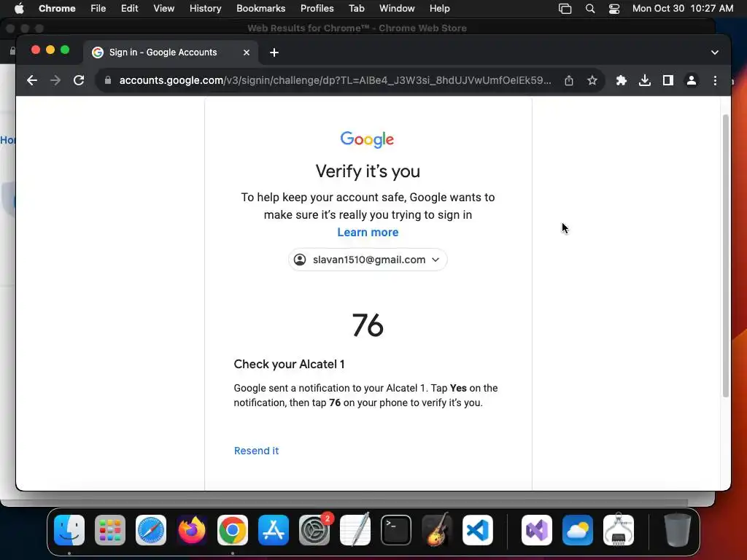
Task: Open the Help menu
Action: tap(439, 9)
